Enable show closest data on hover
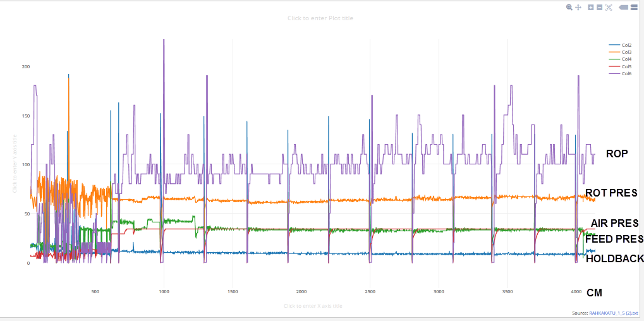The width and height of the screenshot is (644, 321). pos(623,8)
